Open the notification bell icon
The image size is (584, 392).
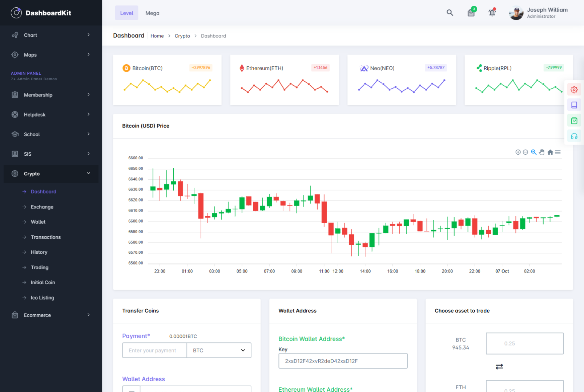(492, 13)
